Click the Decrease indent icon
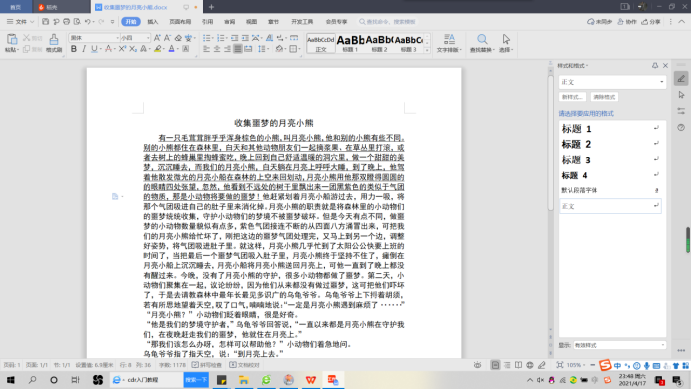The image size is (692, 389). click(x=234, y=38)
